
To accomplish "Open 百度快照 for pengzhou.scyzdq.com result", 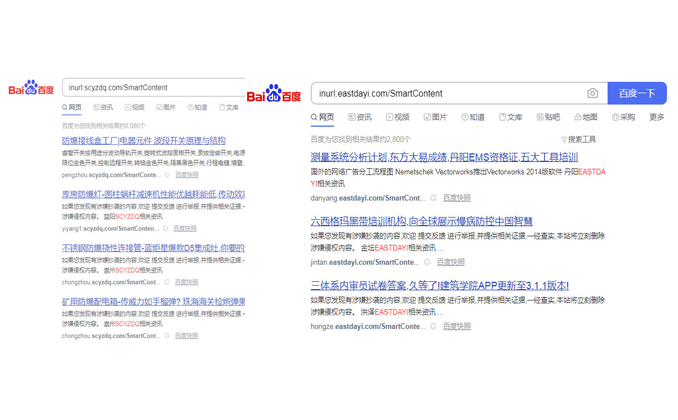I will pos(187,175).
